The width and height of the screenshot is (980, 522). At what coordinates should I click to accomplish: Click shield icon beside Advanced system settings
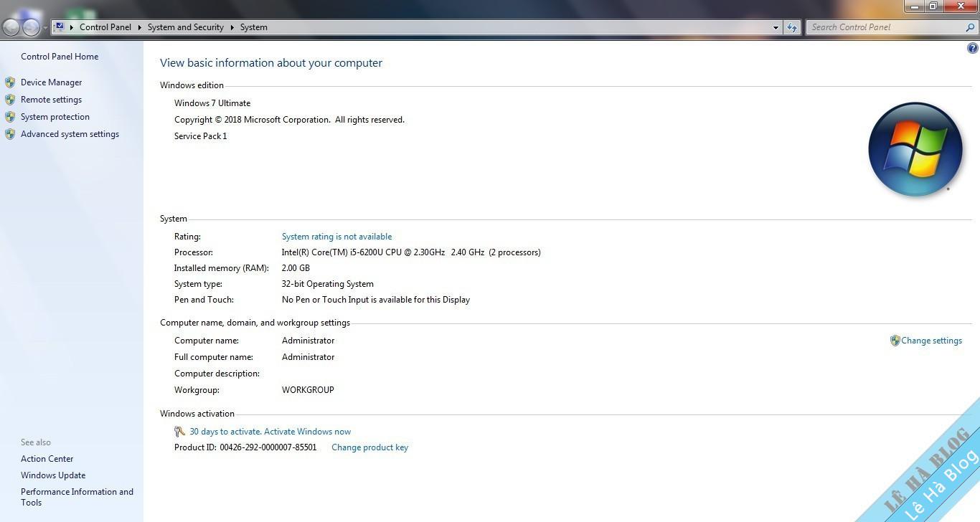[x=10, y=134]
